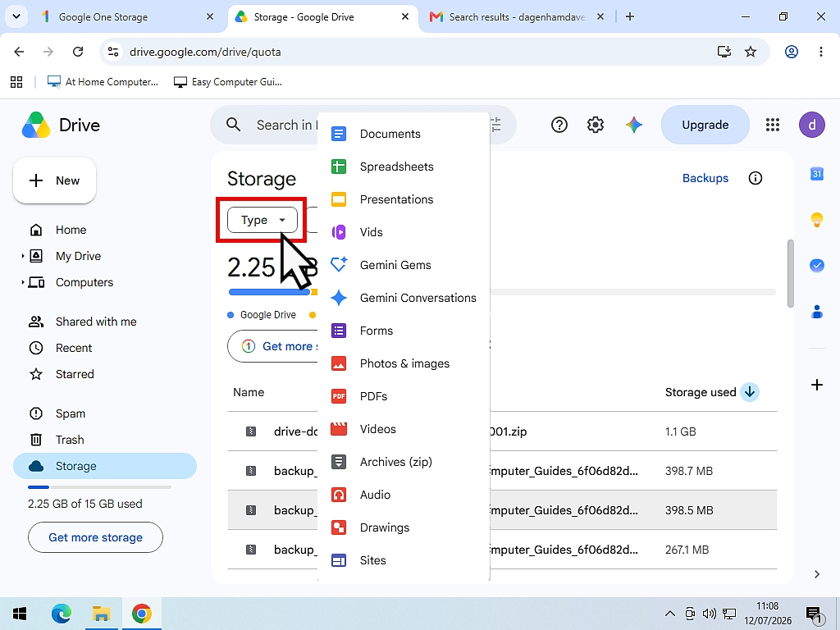The height and width of the screenshot is (630, 840).
Task: Open the Google account avatar
Action: point(812,125)
